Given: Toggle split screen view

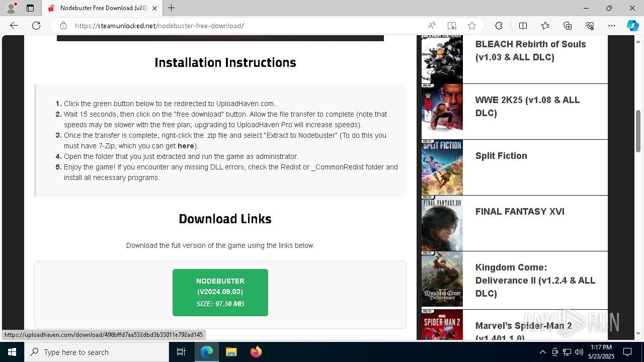Looking at the screenshot, I should click(523, 26).
